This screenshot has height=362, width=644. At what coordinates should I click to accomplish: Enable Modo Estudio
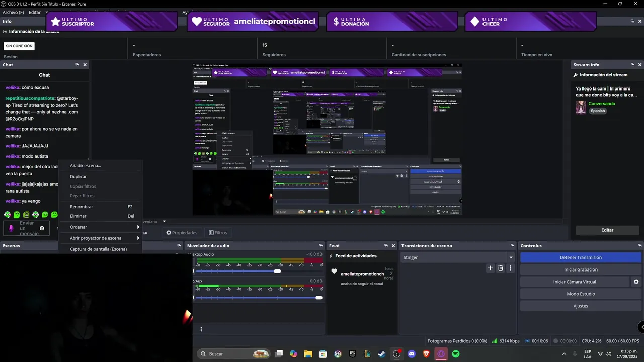point(581,294)
